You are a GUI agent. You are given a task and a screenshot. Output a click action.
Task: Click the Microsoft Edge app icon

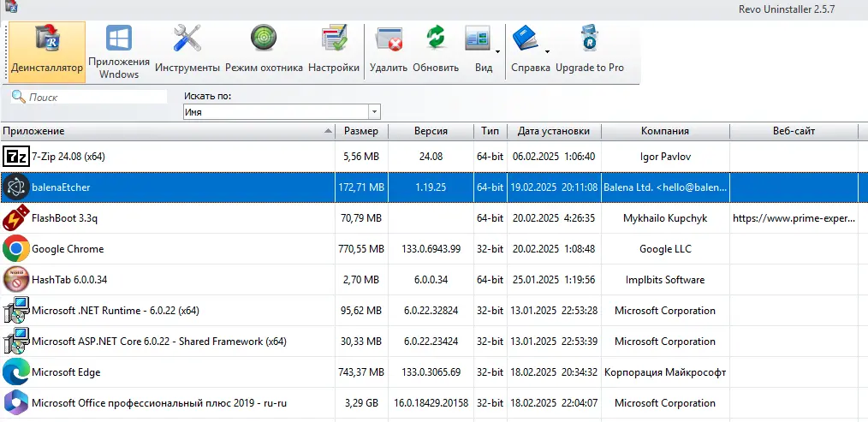(x=15, y=372)
